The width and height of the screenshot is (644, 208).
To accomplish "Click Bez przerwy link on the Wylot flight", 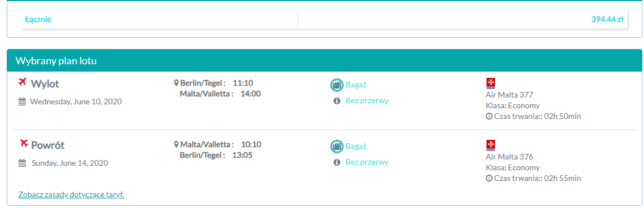I will point(367,100).
